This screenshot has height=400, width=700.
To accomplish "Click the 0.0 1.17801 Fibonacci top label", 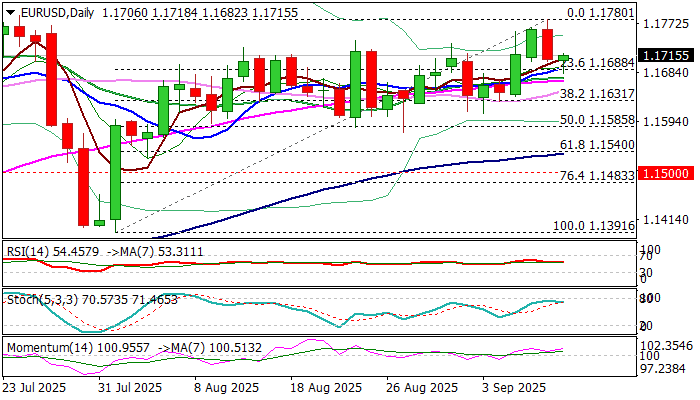I will (x=600, y=12).
